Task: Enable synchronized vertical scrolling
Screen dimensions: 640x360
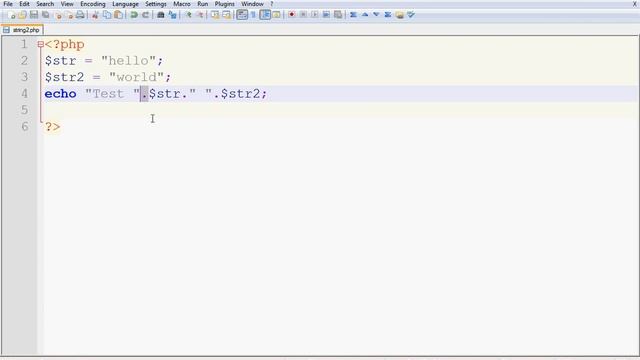Action: click(x=215, y=15)
